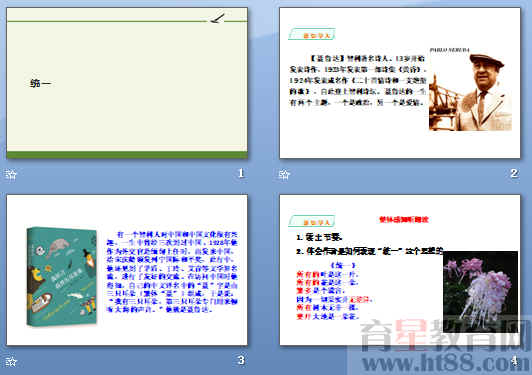Select the slide 3 thumbnail with the book cover
This screenshot has height=375, width=532.
tap(127, 270)
